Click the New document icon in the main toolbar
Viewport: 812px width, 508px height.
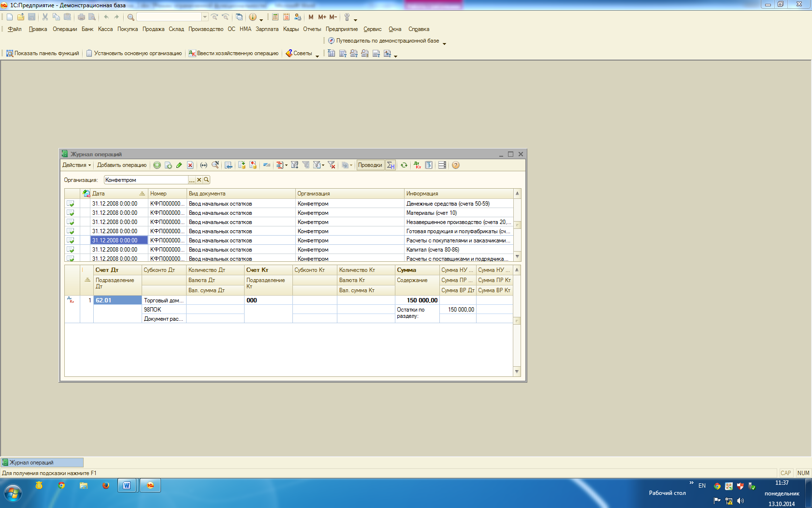[10, 17]
